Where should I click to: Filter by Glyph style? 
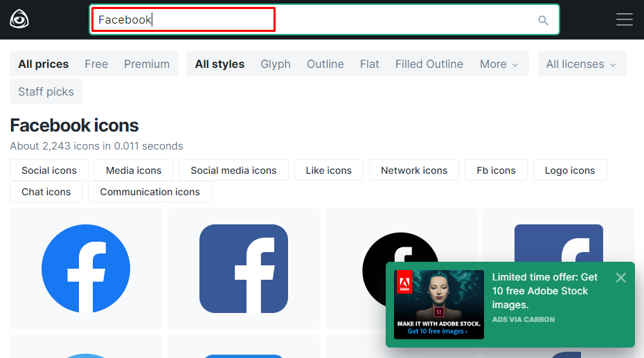[276, 64]
